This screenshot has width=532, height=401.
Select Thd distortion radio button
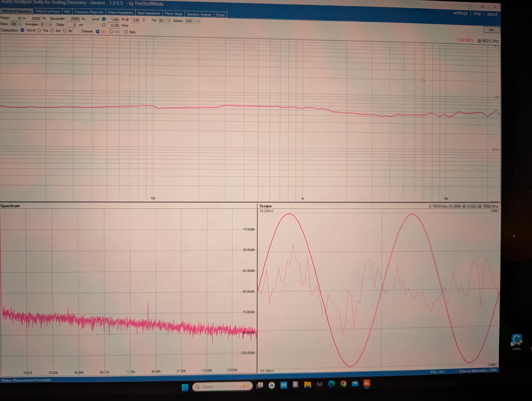click(39, 31)
